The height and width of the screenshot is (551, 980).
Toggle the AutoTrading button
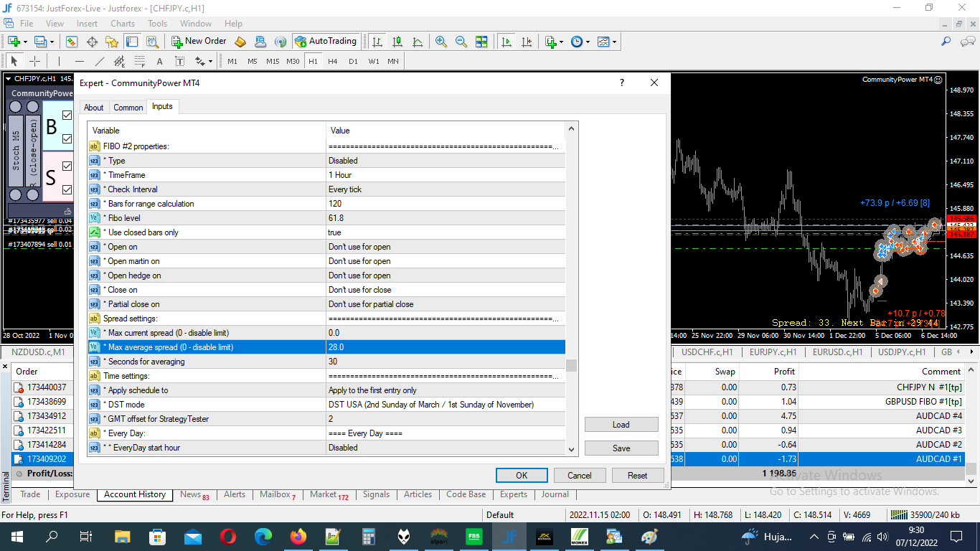point(325,42)
